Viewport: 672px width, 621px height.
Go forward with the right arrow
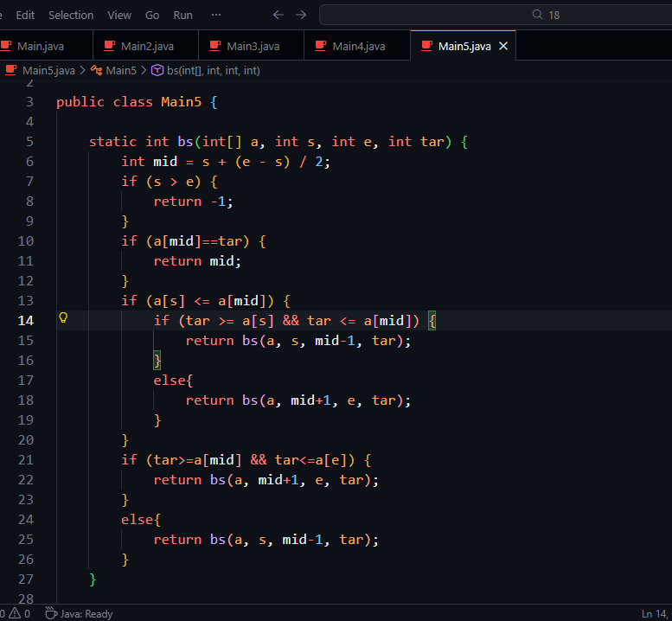301,15
